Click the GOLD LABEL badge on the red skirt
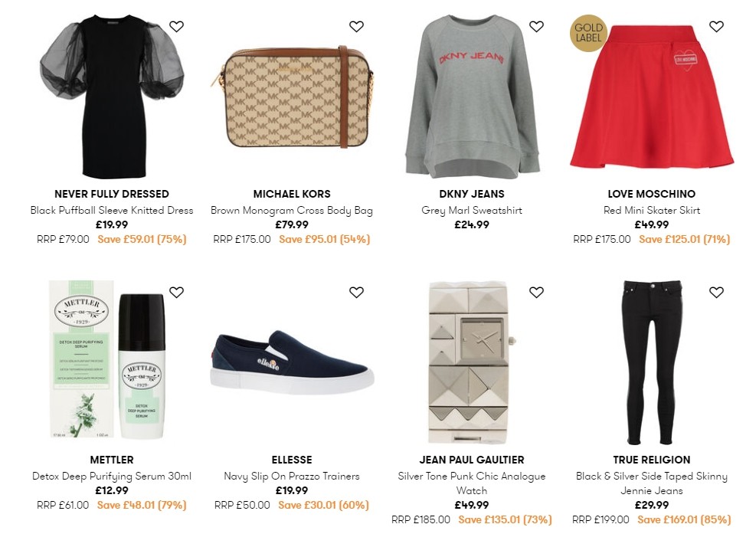Screen dimensions: 756x547 [587, 34]
